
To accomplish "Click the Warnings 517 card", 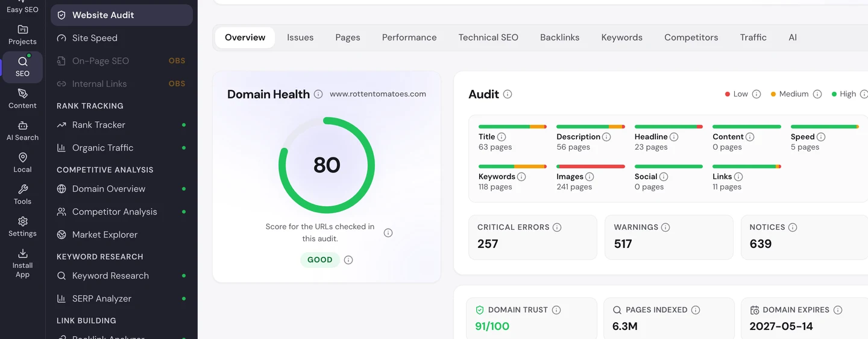I will [x=669, y=237].
